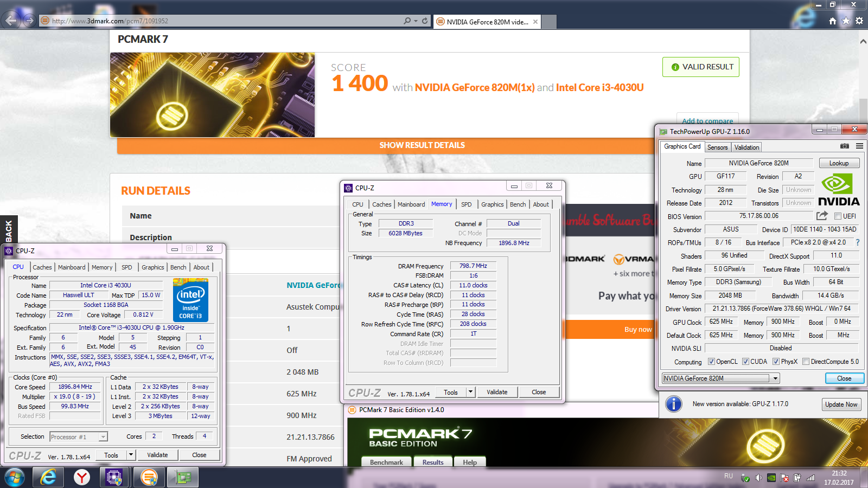Click Validate in Memory CPU-Z window

coord(497,392)
